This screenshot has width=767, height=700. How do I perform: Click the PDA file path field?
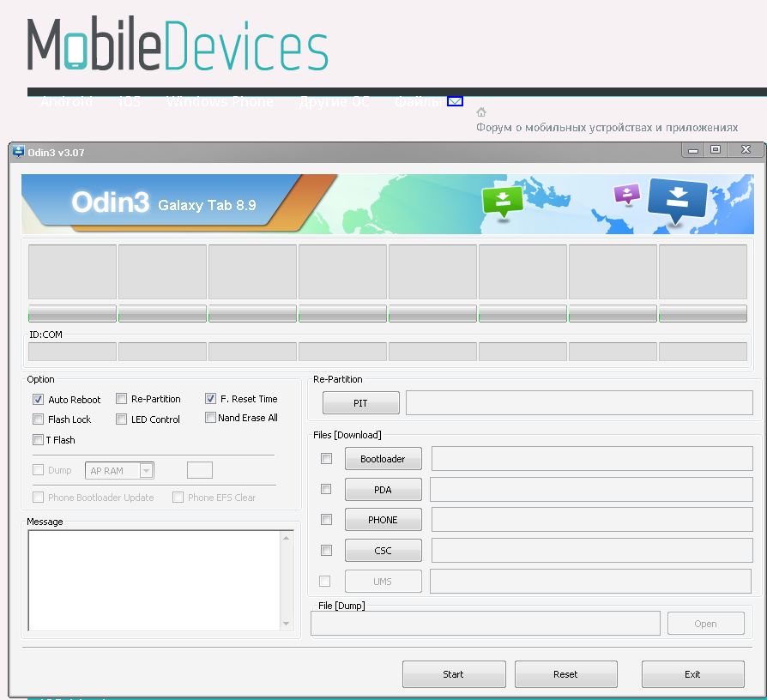[x=591, y=489]
